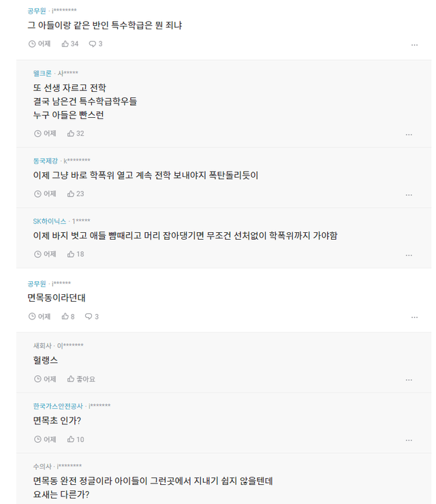Open more options for the 웰크론 reply
The width and height of the screenshot is (436, 504).
(x=409, y=134)
